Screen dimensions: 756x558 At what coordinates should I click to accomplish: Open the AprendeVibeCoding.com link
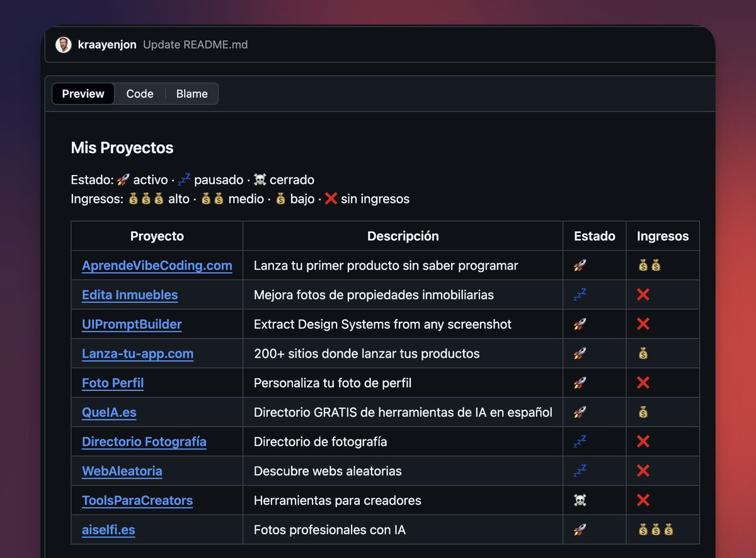coord(157,266)
